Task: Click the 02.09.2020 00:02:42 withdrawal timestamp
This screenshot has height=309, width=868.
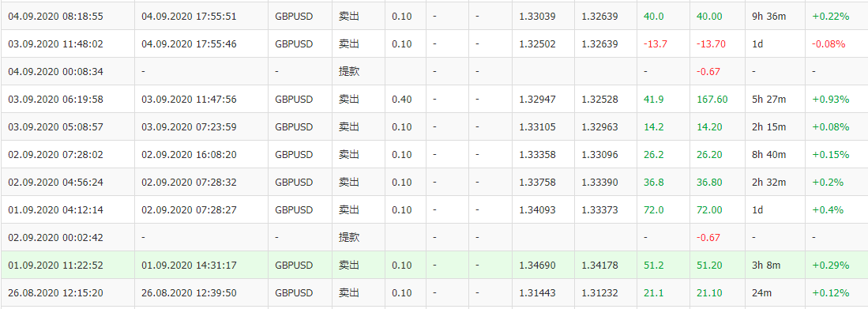Action: (x=55, y=238)
